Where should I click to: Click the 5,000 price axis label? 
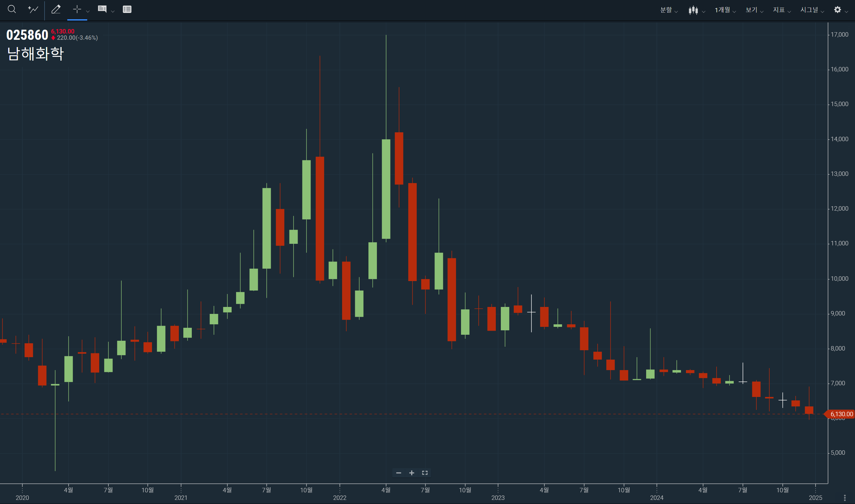click(838, 453)
